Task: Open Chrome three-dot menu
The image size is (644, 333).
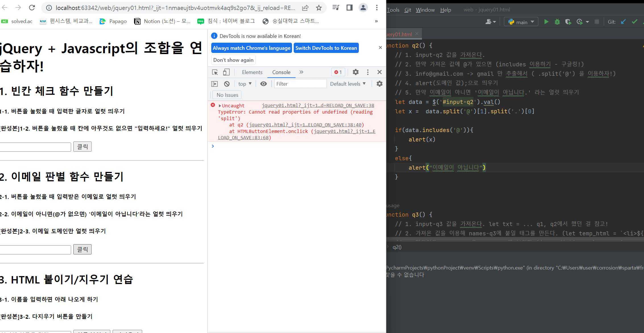Action: (377, 8)
